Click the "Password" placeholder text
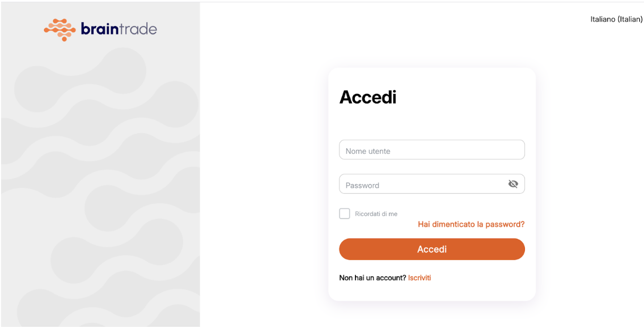 coord(362,185)
